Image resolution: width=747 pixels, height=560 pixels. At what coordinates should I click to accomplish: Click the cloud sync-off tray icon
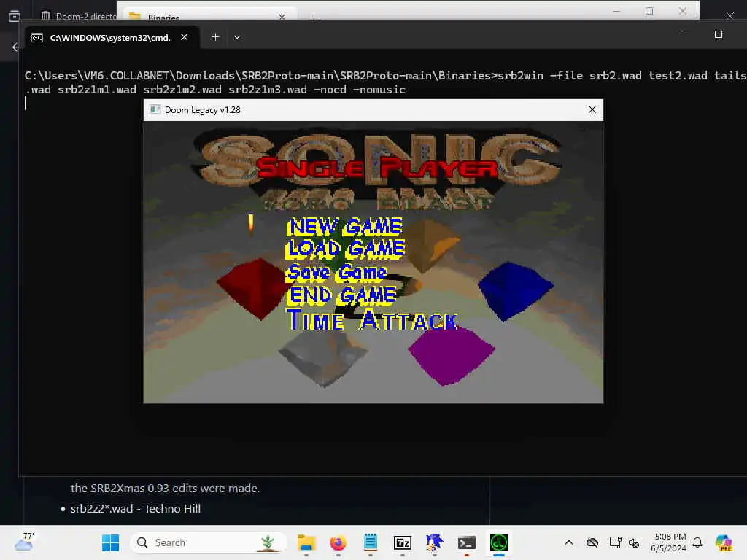pos(592,542)
